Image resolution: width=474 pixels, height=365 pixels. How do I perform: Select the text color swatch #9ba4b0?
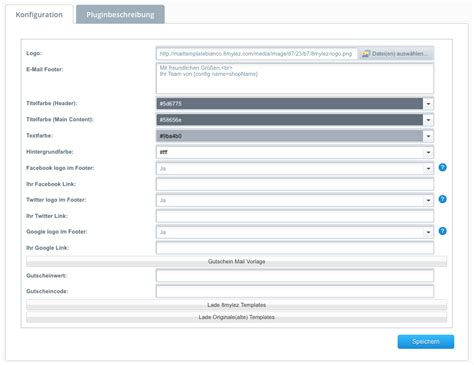click(290, 136)
